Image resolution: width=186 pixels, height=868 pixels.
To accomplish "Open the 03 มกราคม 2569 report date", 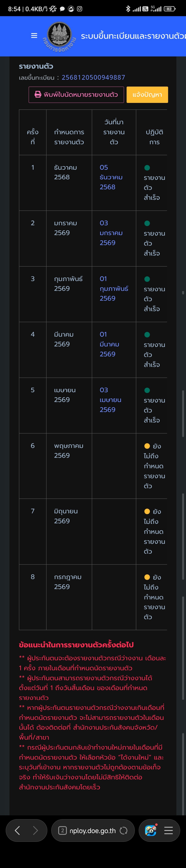I will (x=111, y=233).
